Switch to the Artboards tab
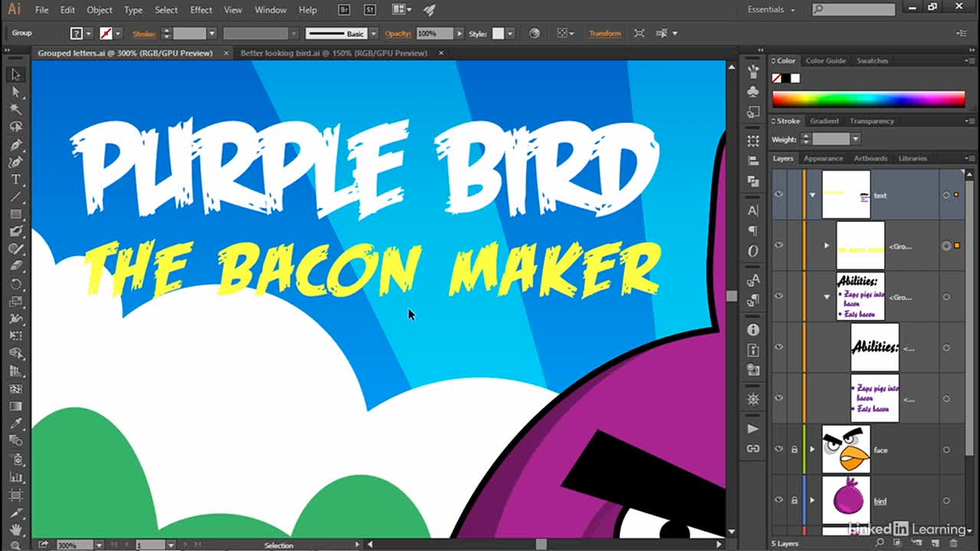980x551 pixels. 871,158
